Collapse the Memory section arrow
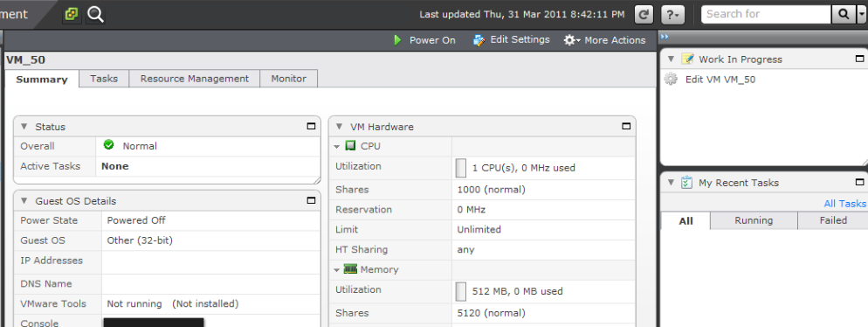Viewport: 868px width, 327px height. tap(336, 270)
